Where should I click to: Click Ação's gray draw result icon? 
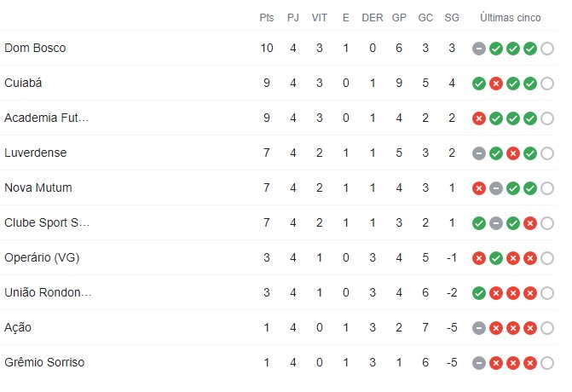coord(479,328)
